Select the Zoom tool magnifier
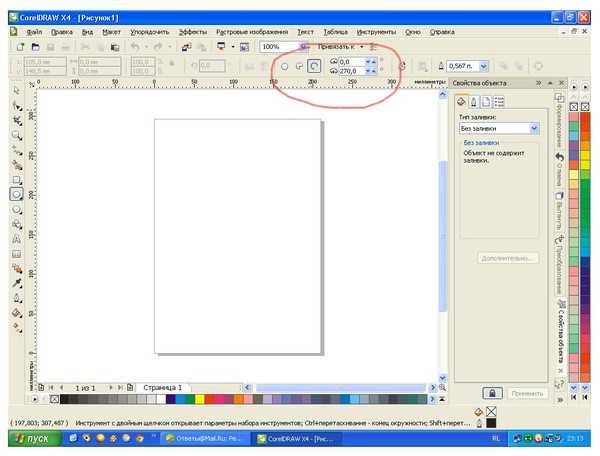This screenshot has width=600, height=456. tap(16, 135)
